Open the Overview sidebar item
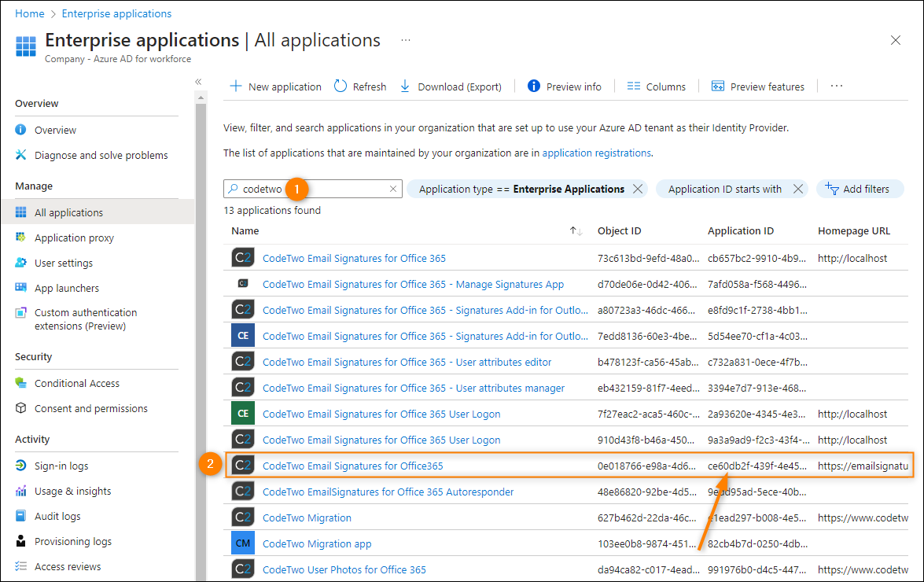The width and height of the screenshot is (924, 582). pyautogui.click(x=55, y=131)
